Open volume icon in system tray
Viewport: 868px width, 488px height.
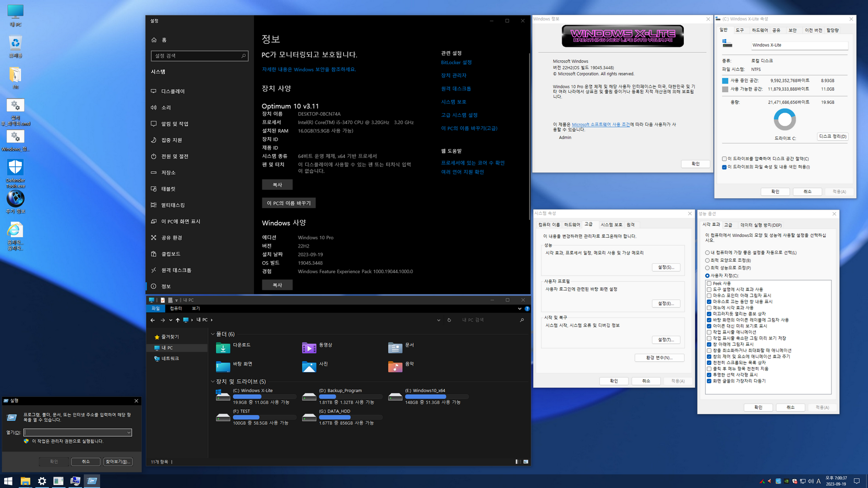[810, 481]
